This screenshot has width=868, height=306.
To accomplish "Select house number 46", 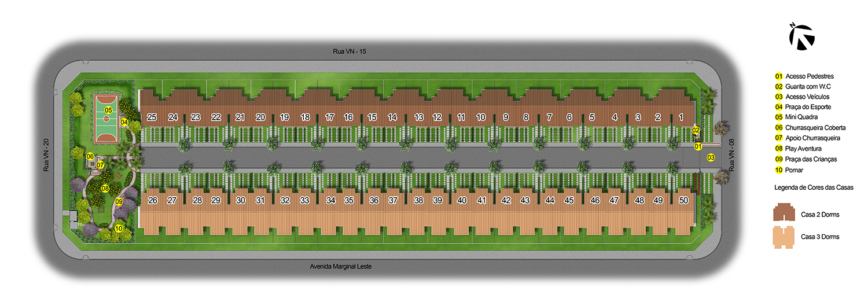I will coord(595,201).
